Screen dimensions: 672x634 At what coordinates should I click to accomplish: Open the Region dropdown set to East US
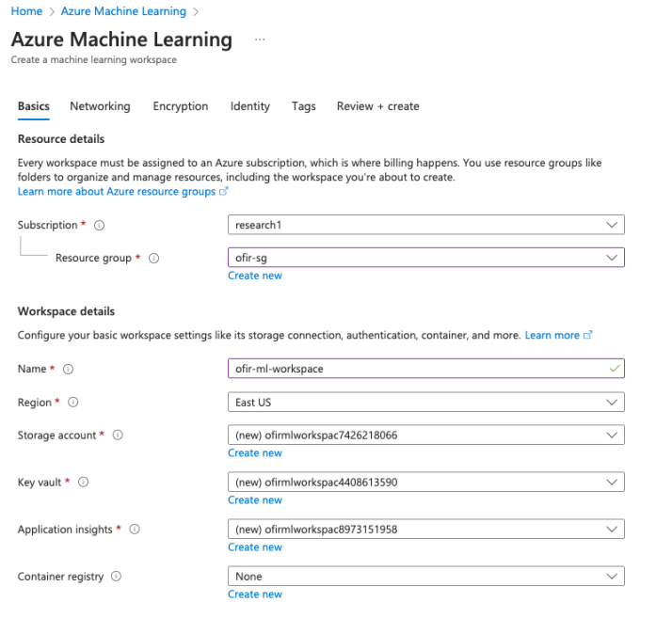(426, 402)
